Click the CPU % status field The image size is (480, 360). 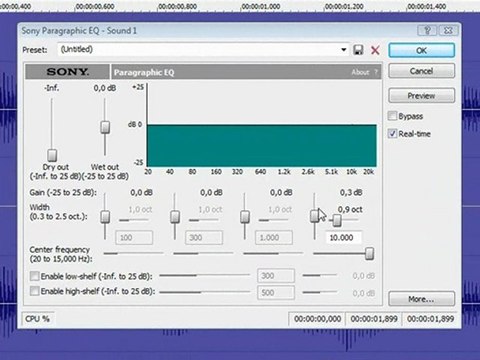coord(37,319)
